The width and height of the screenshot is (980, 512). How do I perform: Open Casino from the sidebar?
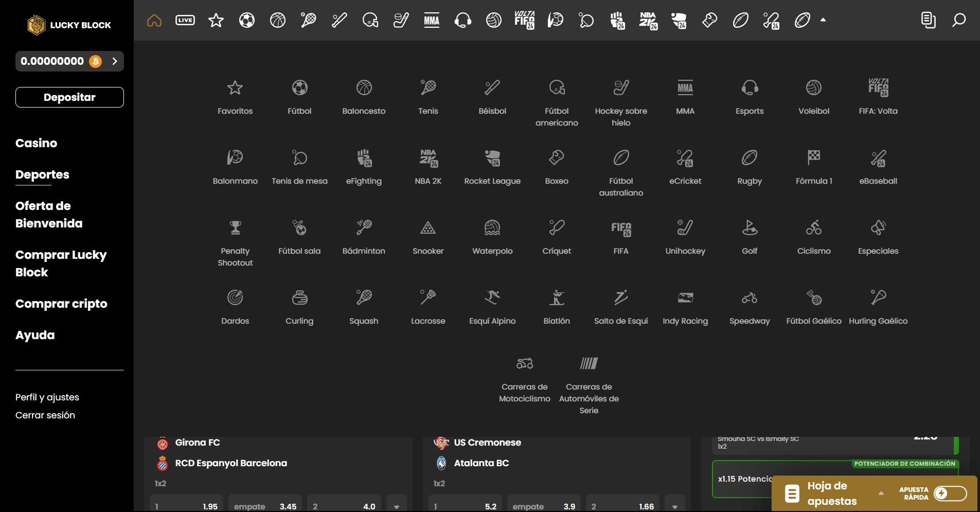[x=36, y=143]
